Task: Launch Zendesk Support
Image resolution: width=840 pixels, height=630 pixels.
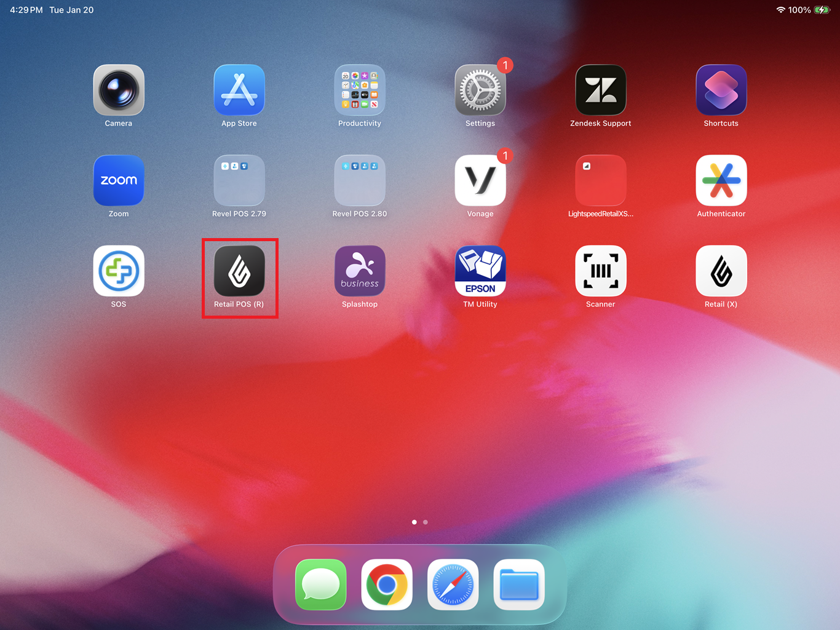Action: 601,90
